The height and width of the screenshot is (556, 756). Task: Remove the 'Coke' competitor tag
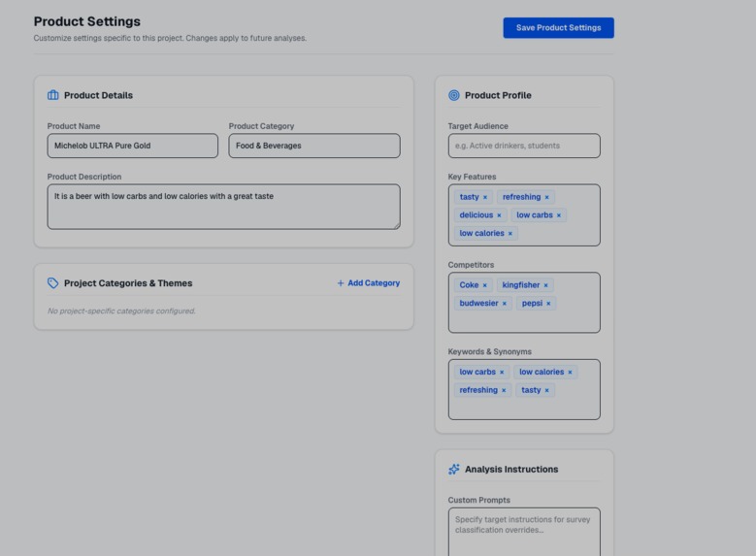484,285
